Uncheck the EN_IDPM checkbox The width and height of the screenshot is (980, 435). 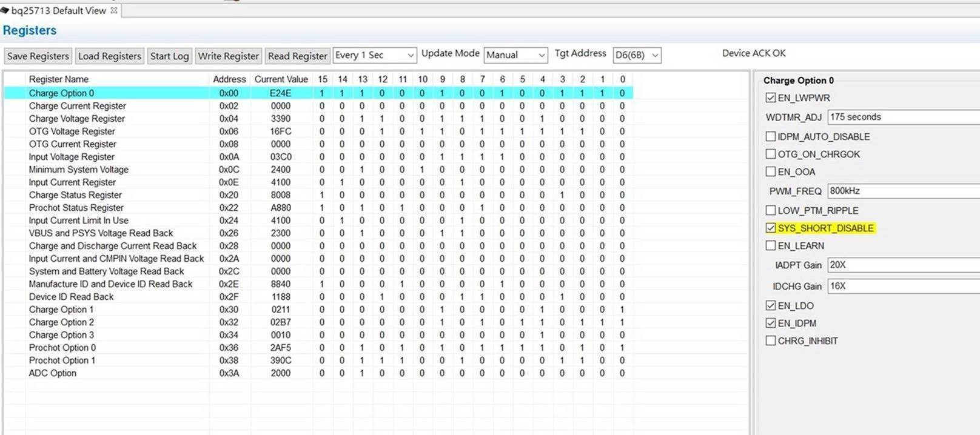coord(771,323)
